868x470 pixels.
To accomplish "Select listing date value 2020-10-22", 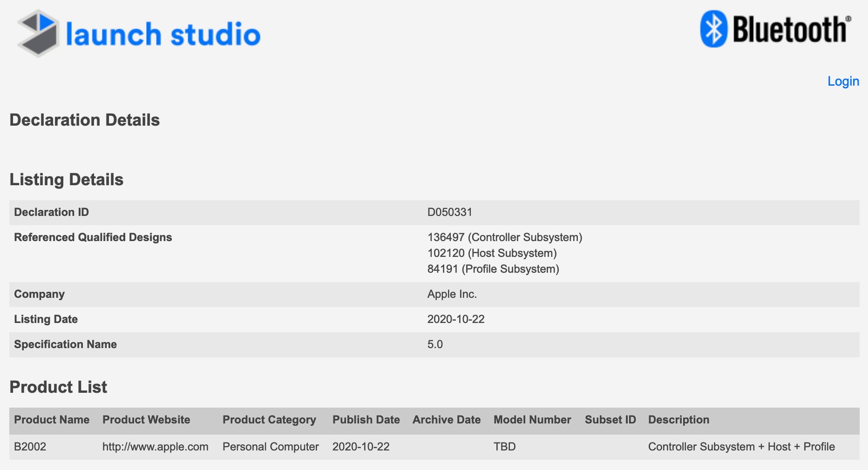I will click(x=456, y=319).
